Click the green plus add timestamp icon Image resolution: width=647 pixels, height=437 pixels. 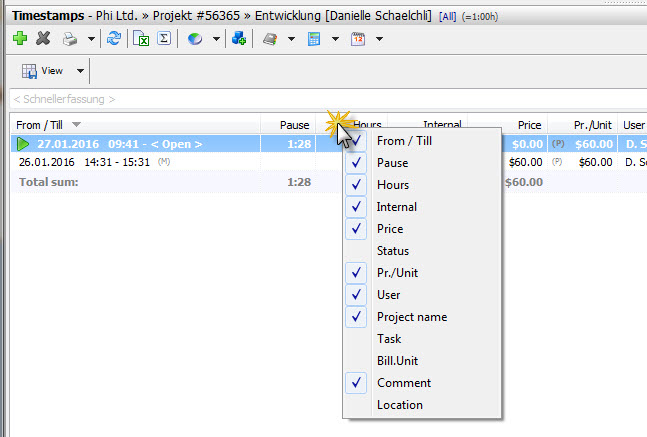pos(20,39)
